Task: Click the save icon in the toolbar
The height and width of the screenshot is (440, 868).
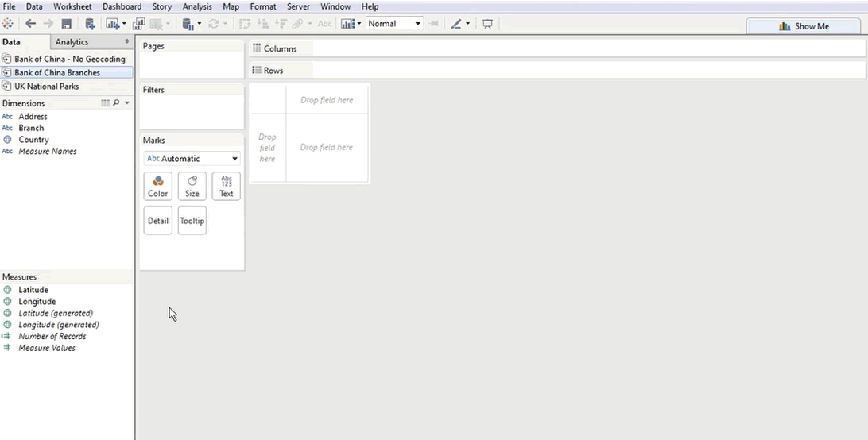Action: click(67, 24)
